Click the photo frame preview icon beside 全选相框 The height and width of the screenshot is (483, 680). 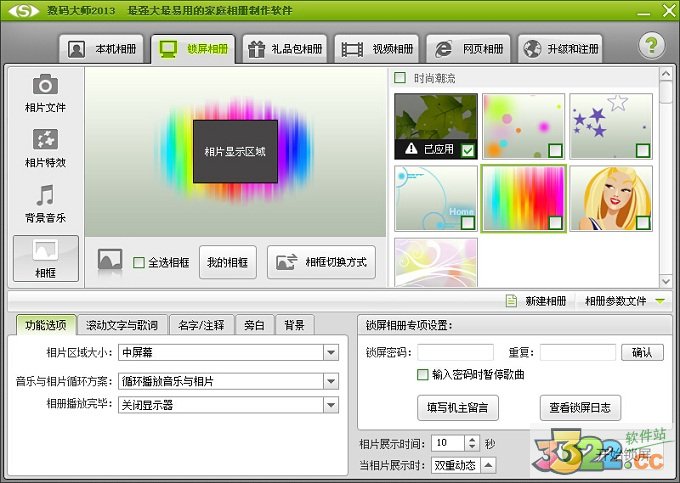(110, 262)
